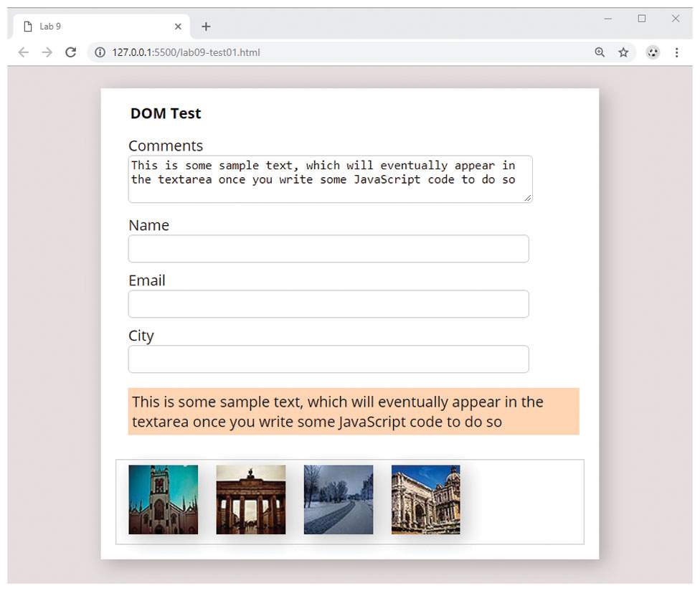Focus the Email text field
The height and width of the screenshot is (591, 700).
pyautogui.click(x=328, y=304)
